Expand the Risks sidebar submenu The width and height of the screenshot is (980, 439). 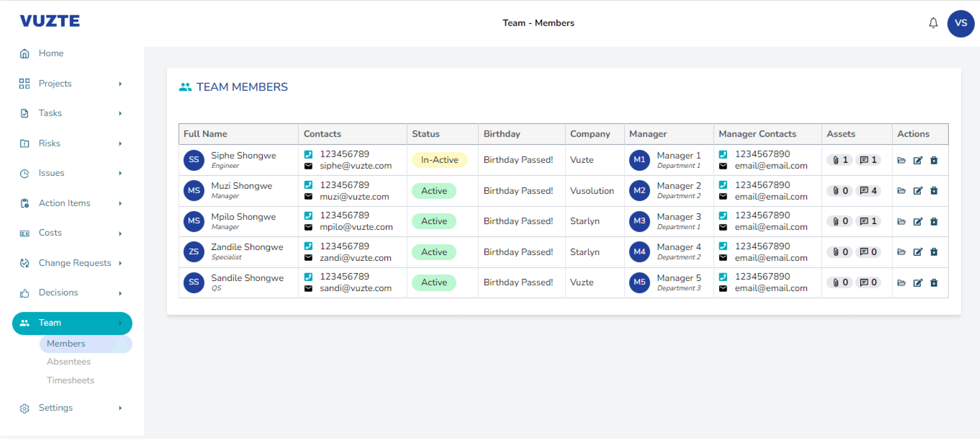[120, 144]
